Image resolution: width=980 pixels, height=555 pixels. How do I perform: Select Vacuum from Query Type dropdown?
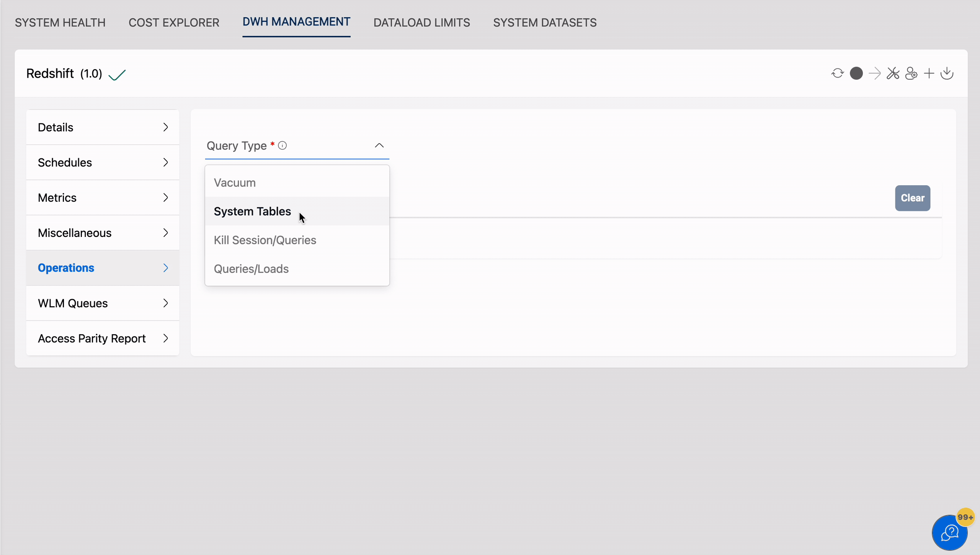click(234, 182)
